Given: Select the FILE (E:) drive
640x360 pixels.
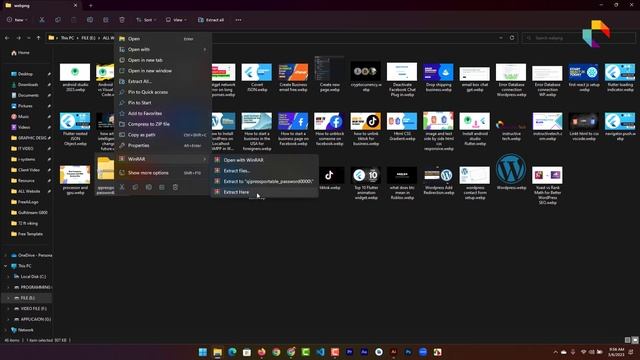Looking at the screenshot, I should click(27, 298).
